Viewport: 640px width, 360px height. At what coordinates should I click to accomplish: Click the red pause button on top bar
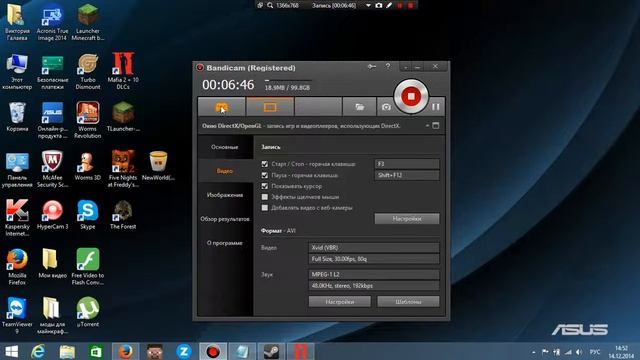coord(400,5)
